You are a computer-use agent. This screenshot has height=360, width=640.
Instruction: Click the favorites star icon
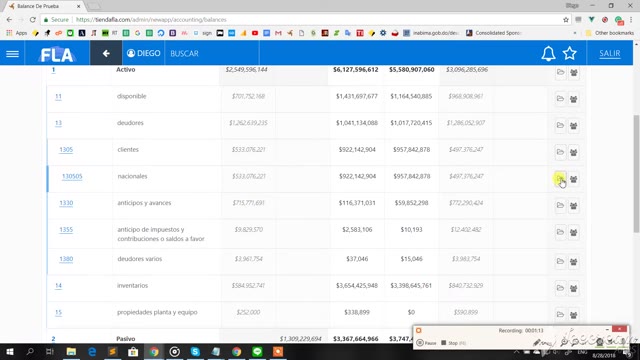coord(569,53)
